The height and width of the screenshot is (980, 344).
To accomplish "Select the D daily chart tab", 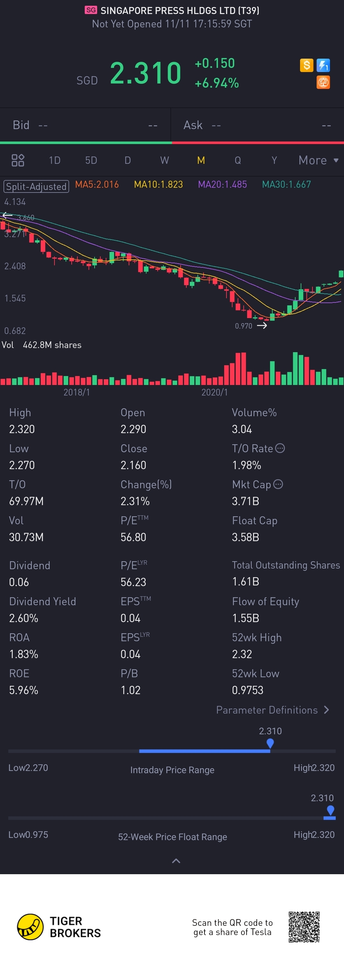I will click(128, 160).
